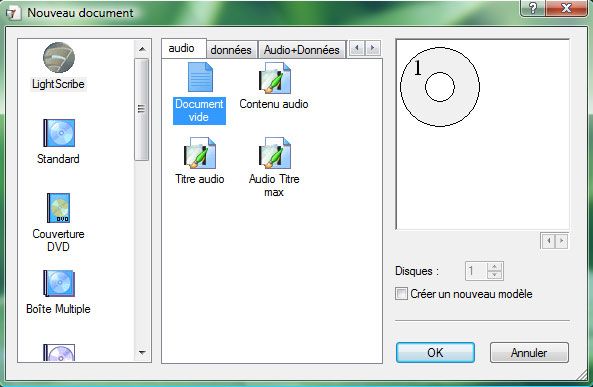Click the Disques : label
This screenshot has height=387, width=593.
click(x=417, y=271)
